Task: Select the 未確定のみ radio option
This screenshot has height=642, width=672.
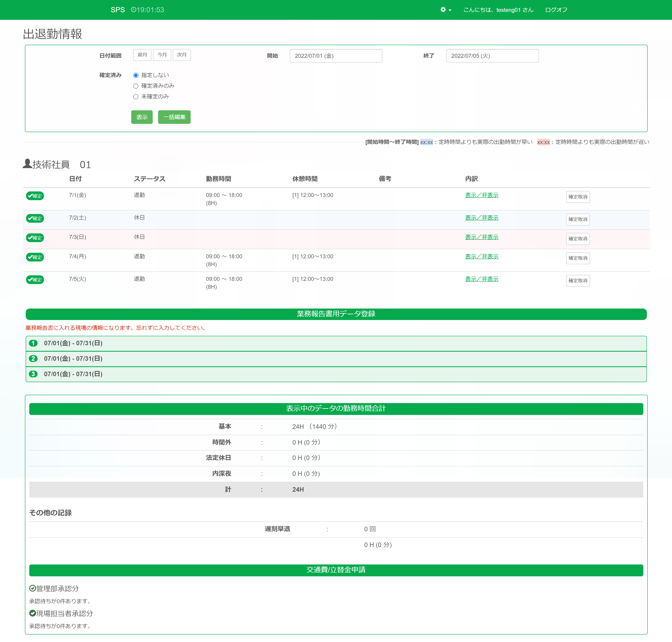Action: pos(136,97)
